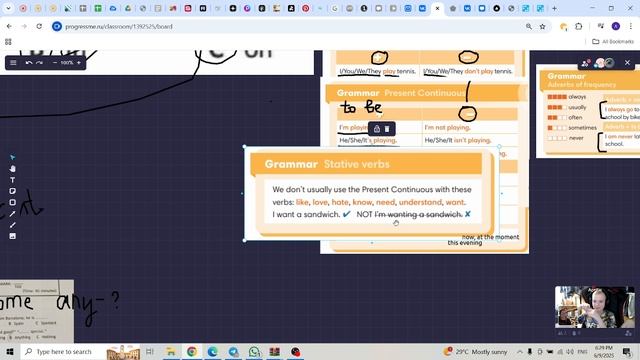Open Telegram from taskbar
Screen dimensions: 640x360
tap(233, 351)
